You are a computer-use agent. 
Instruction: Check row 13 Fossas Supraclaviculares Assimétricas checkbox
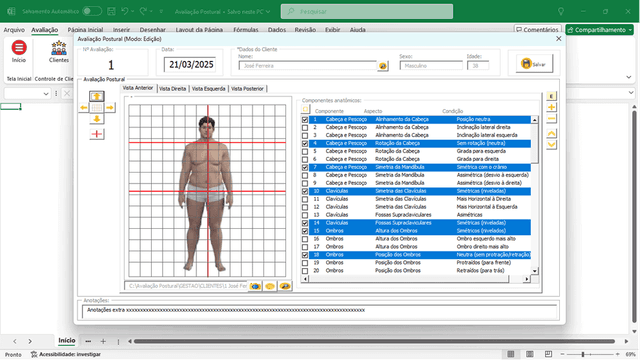pos(305,216)
